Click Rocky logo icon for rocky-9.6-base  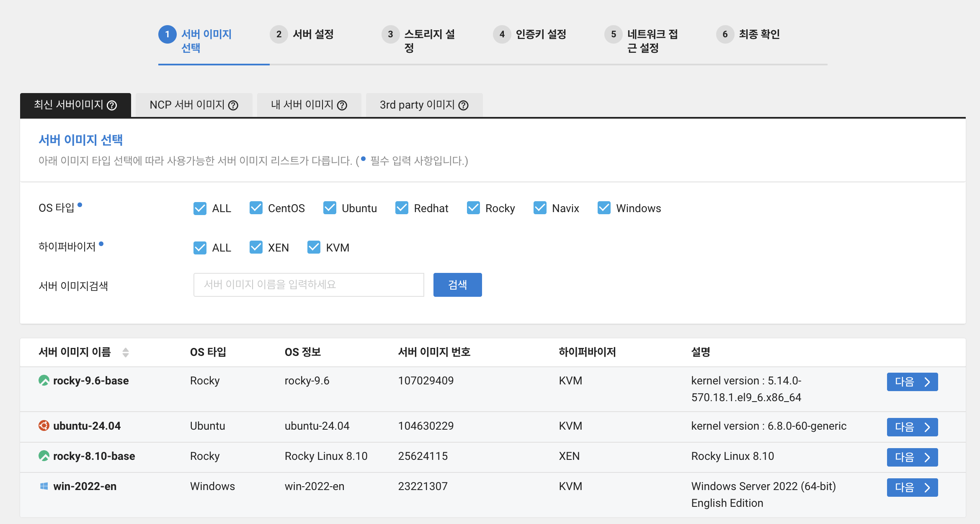[44, 381]
